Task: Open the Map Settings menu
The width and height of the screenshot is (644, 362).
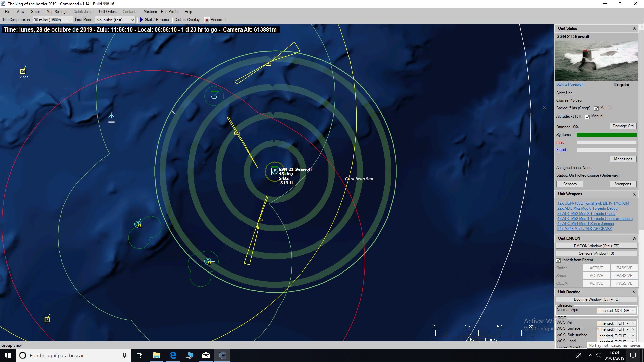Action: (x=56, y=11)
